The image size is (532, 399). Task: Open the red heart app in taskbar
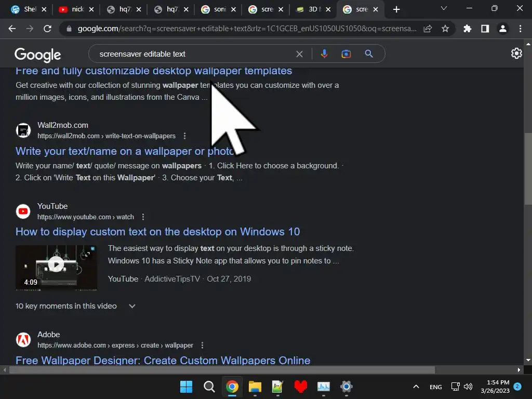click(301, 387)
